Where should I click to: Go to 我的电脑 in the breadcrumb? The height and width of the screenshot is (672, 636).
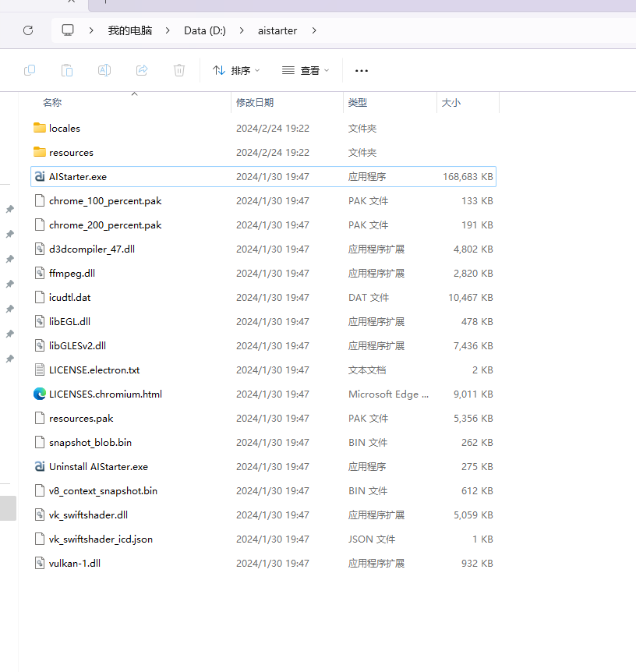(x=130, y=30)
